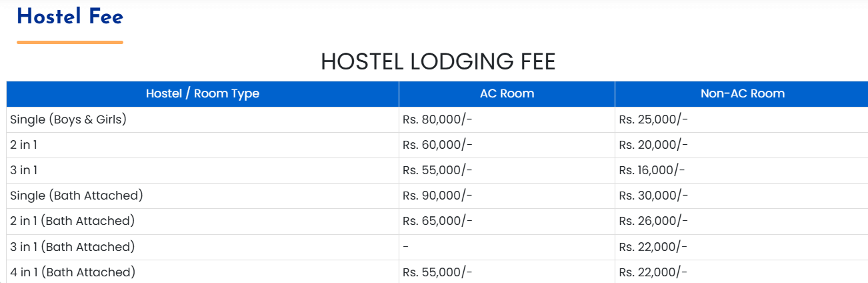The height and width of the screenshot is (283, 868).
Task: Click the Rs. 90,000/- AC fee
Action: (437, 196)
